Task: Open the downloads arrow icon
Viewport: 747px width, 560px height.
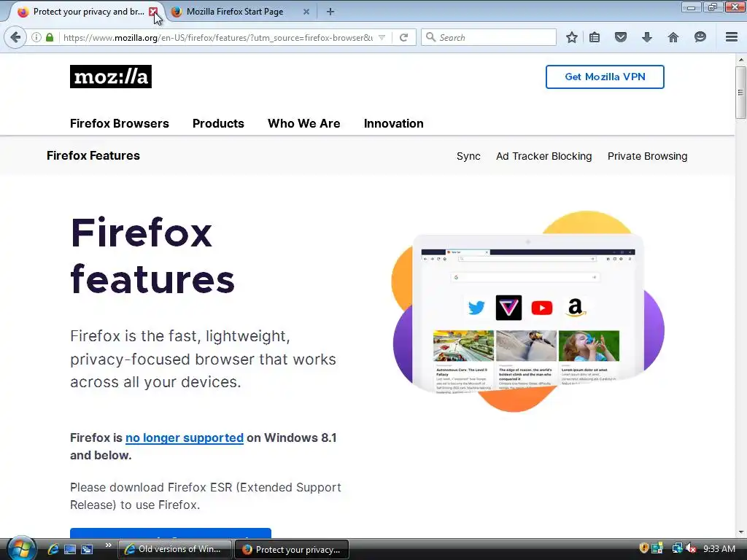Action: 646,37
